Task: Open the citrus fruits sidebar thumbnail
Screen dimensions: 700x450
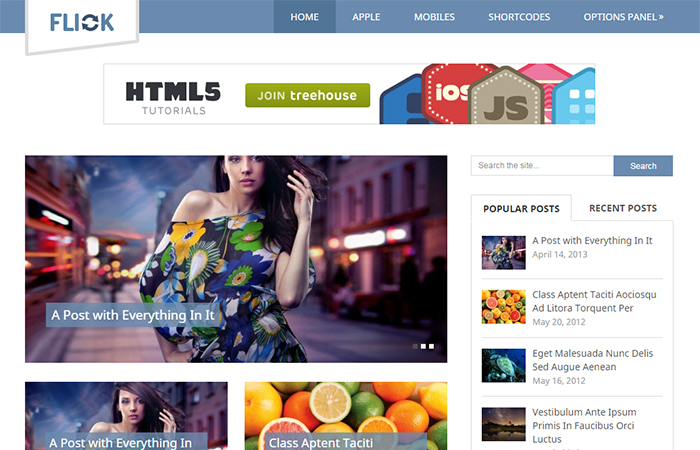Action: [504, 307]
